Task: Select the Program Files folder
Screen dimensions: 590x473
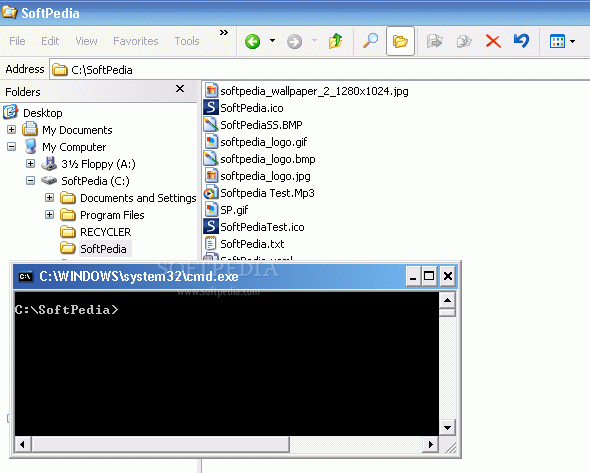Action: [x=112, y=215]
